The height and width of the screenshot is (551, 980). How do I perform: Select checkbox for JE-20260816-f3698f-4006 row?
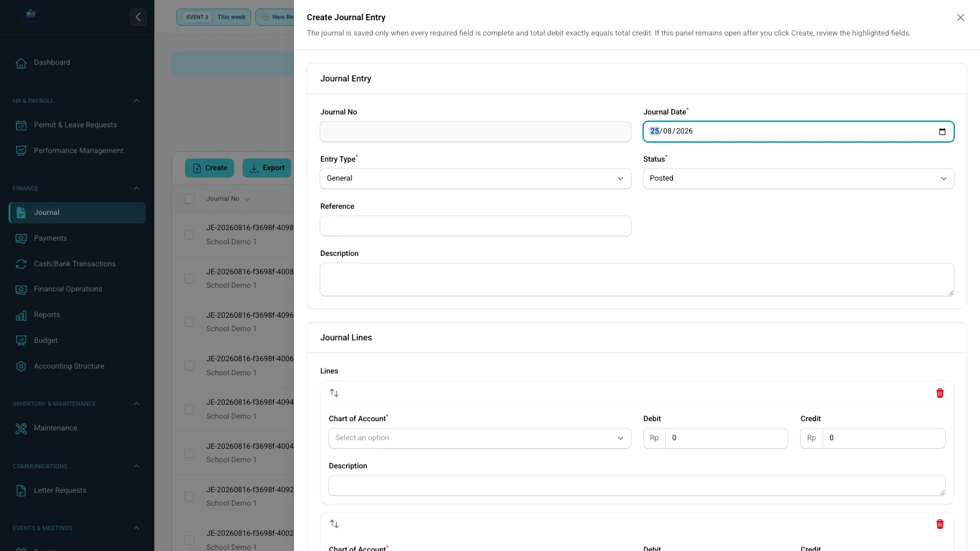pos(189,365)
